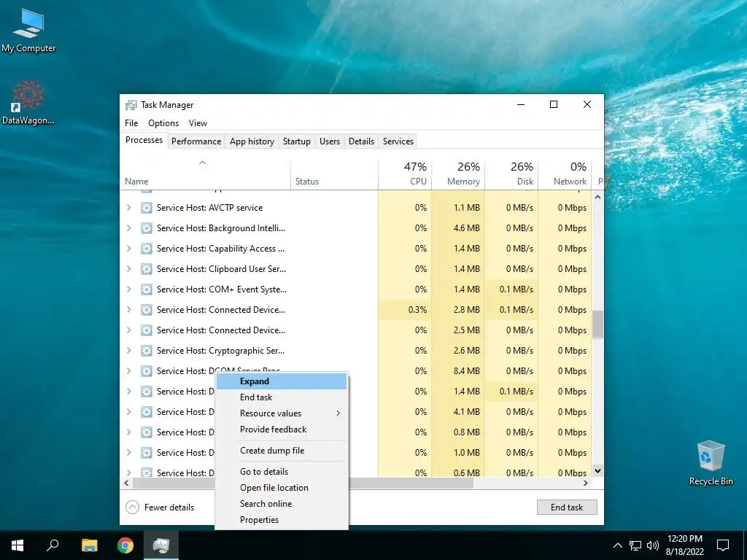Click gear icon of AVCTP service row

(146, 208)
